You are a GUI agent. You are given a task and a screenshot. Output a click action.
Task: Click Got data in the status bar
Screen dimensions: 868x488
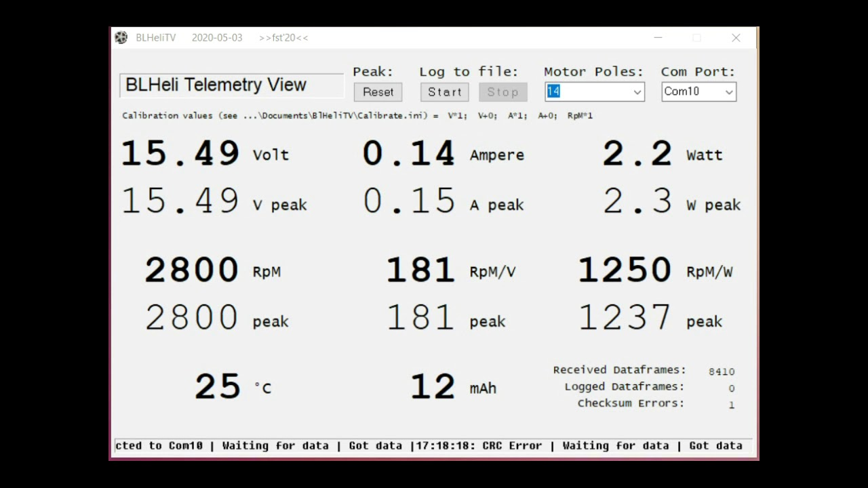tap(375, 445)
